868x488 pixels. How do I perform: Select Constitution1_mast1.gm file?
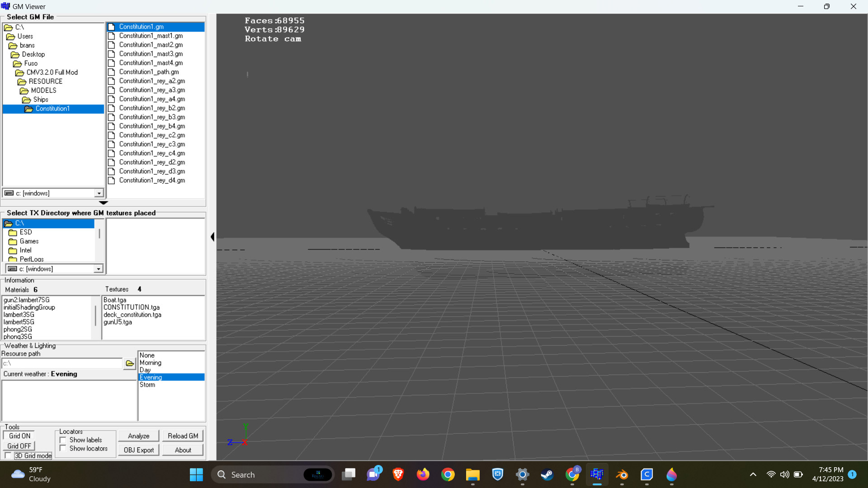click(x=151, y=36)
